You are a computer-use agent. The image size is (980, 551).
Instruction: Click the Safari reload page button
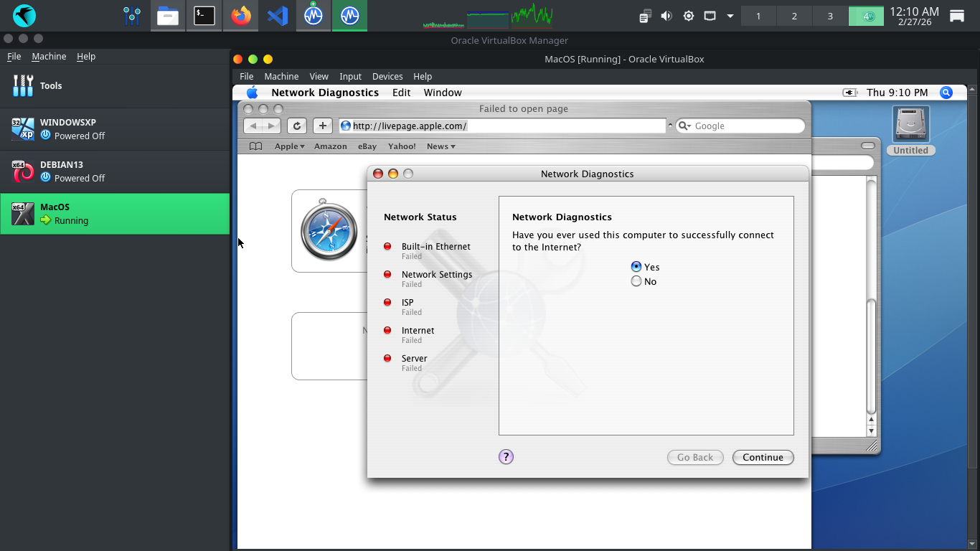point(297,126)
